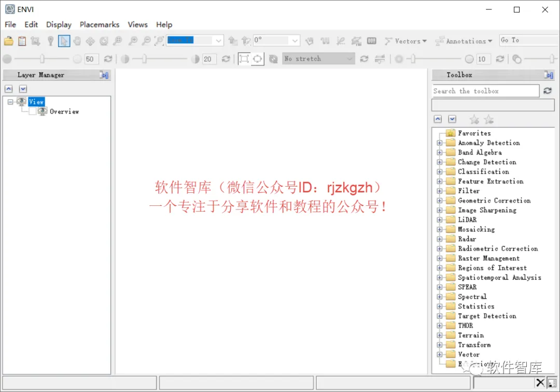Click Search the toolbox field

pos(485,91)
